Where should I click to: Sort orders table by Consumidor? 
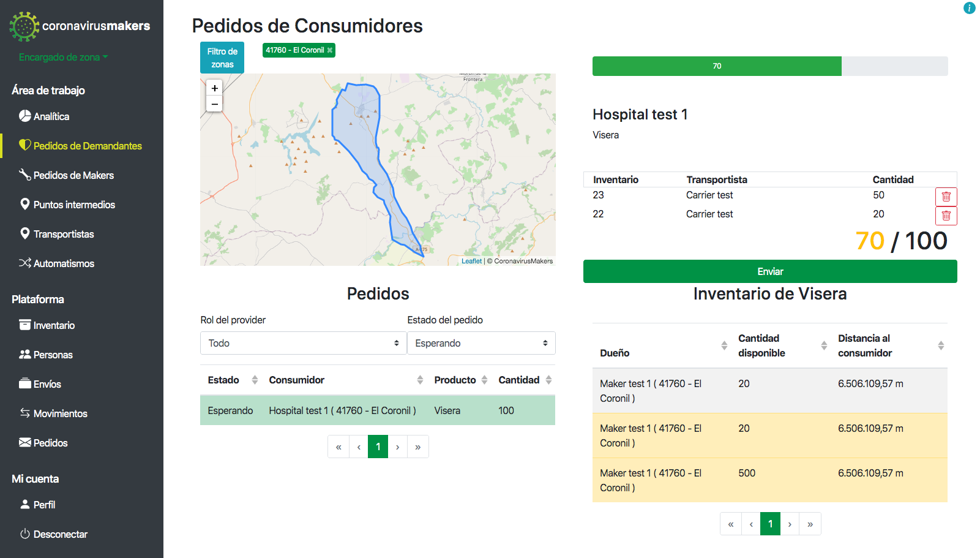(420, 380)
